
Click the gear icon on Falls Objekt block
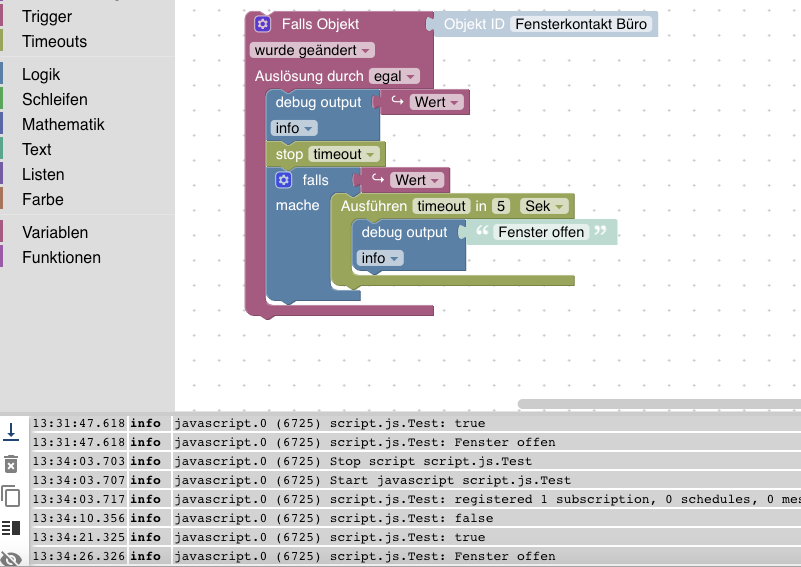263,23
